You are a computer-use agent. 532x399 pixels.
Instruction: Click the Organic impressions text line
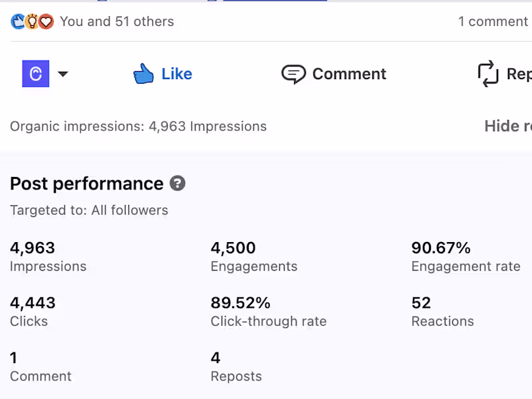(138, 126)
